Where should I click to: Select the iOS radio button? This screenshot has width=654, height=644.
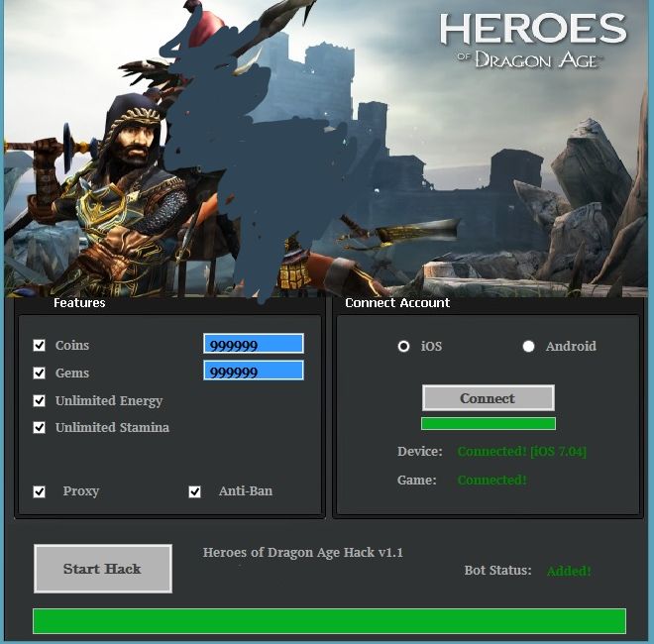[x=403, y=346]
